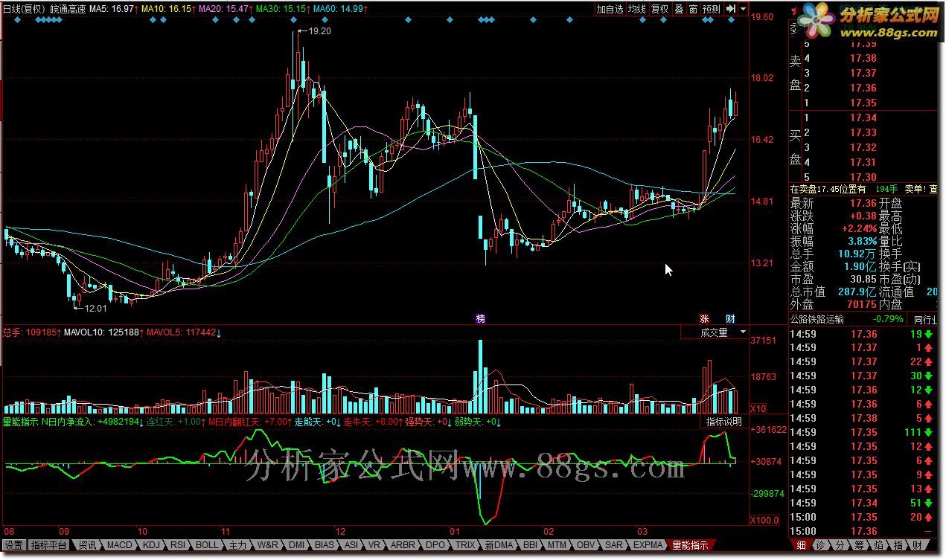The image size is (946, 560).
Task: Open the dropdown arrow beside the jump icon
Action: 743,9
